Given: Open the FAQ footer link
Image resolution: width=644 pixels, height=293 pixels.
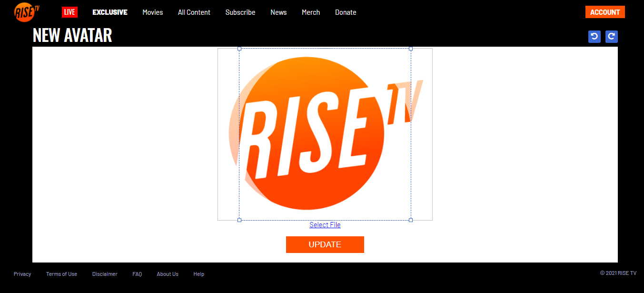Looking at the screenshot, I should pos(137,274).
